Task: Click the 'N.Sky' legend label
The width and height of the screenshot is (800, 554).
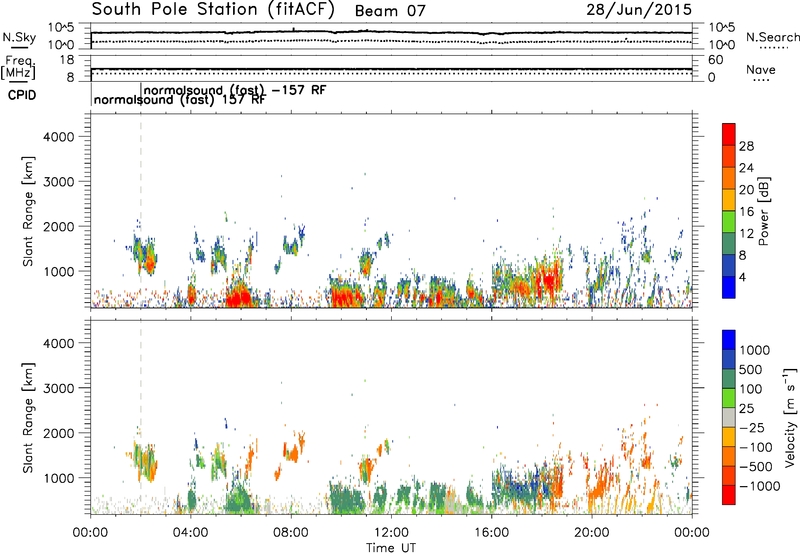Action: [19, 37]
